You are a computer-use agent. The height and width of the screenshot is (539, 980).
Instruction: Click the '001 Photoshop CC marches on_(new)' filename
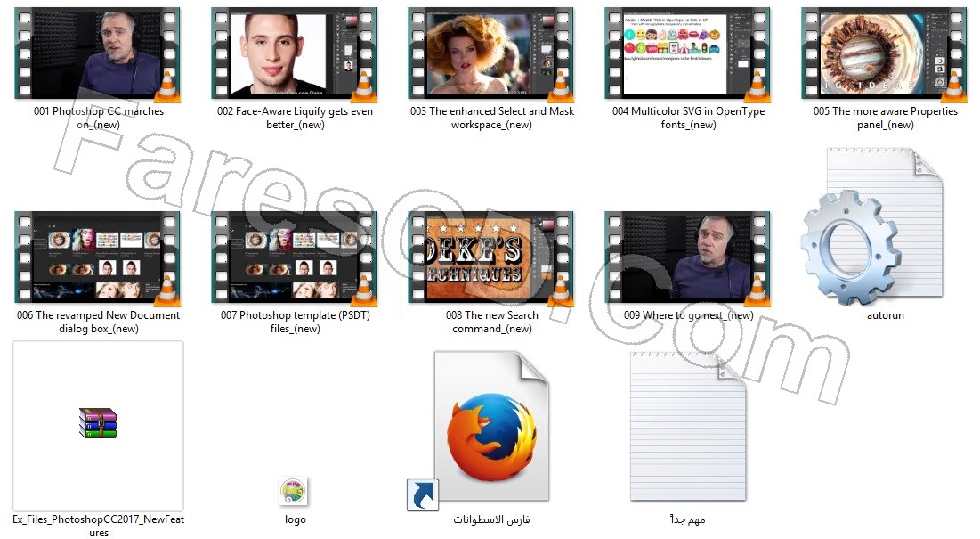coord(99,118)
